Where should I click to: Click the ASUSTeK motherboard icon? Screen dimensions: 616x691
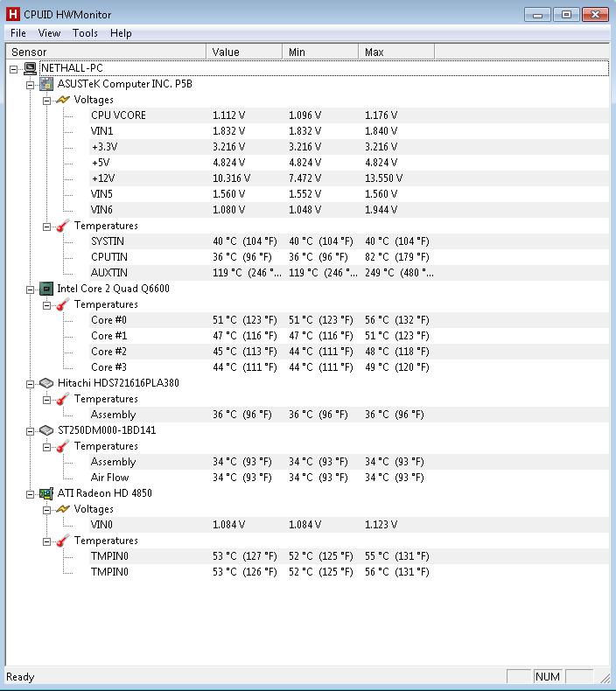46,84
